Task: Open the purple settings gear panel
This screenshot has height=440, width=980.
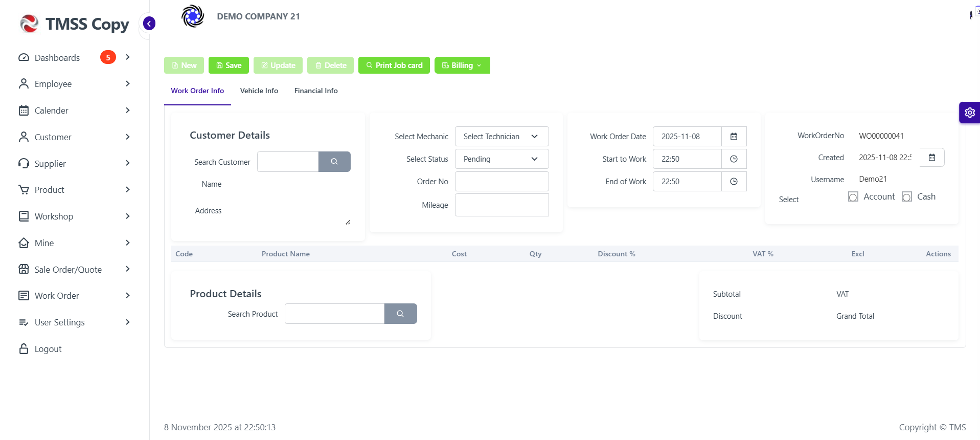Action: point(970,113)
